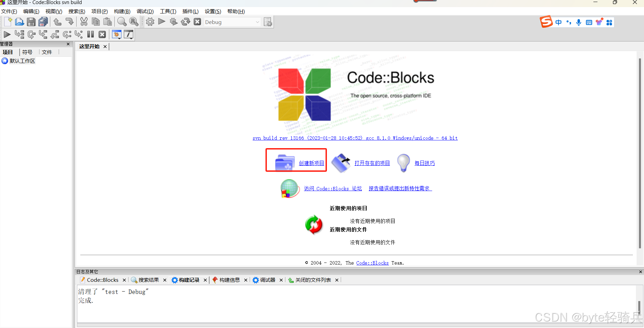The height and width of the screenshot is (328, 644).
Task: Open the 设置(S) menu
Action: pos(213,11)
